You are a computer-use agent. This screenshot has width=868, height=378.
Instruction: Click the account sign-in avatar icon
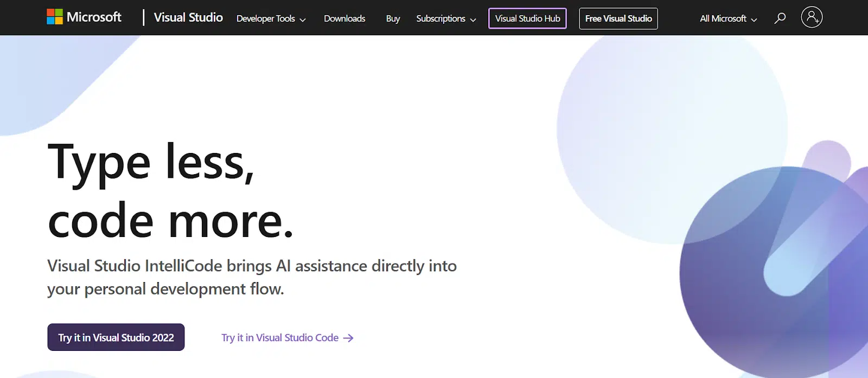[812, 17]
